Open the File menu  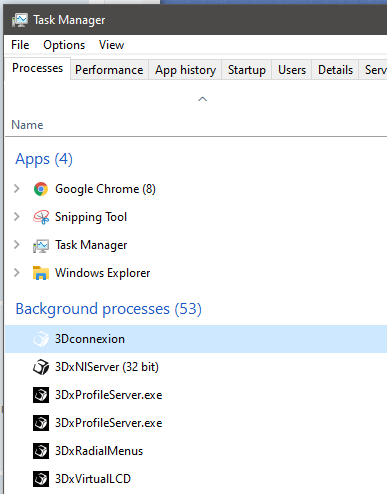pos(20,45)
